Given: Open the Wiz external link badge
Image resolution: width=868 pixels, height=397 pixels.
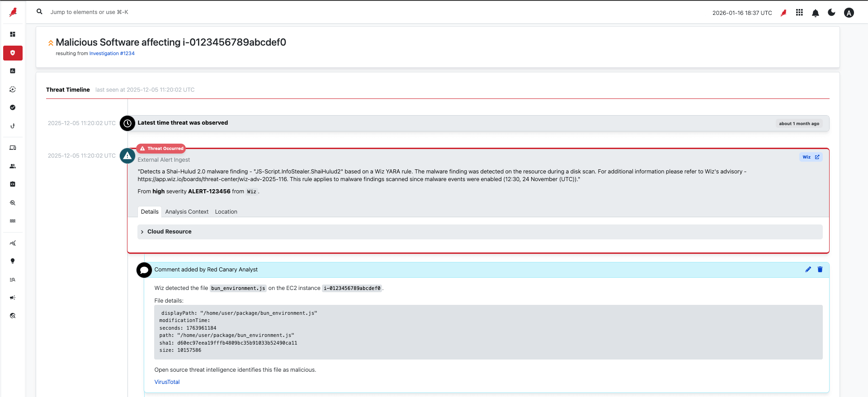Looking at the screenshot, I should tap(811, 157).
